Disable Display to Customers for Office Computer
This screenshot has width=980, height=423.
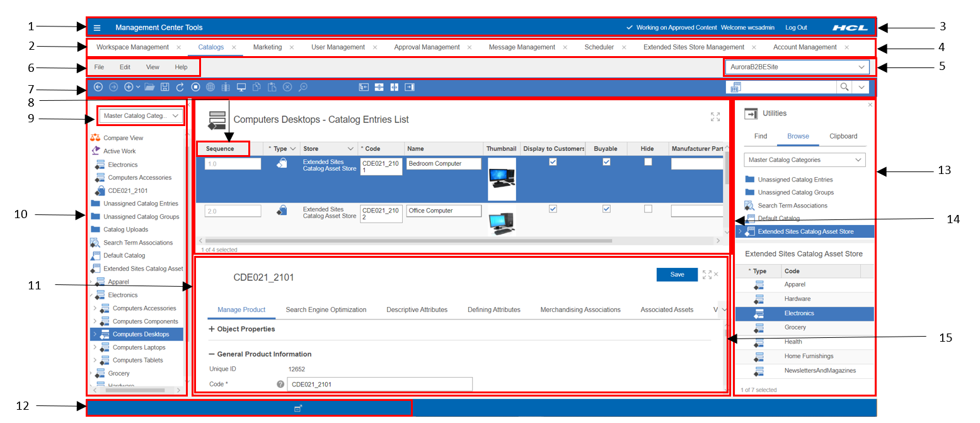pyautogui.click(x=553, y=208)
